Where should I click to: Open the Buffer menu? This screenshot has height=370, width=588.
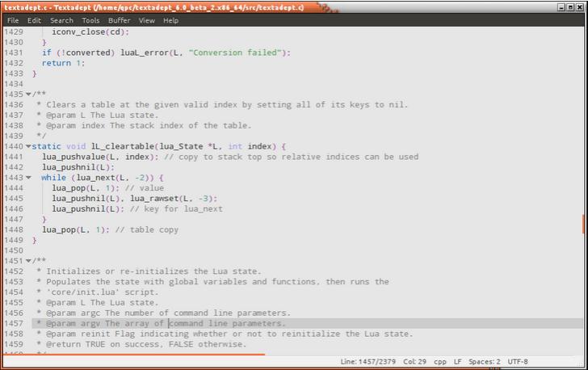pyautogui.click(x=119, y=20)
